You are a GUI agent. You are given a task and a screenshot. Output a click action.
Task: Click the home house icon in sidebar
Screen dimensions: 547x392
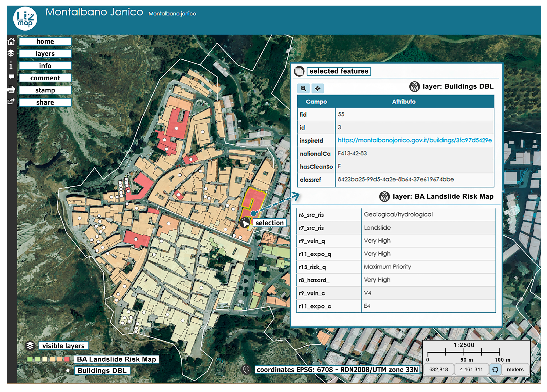tap(11, 41)
